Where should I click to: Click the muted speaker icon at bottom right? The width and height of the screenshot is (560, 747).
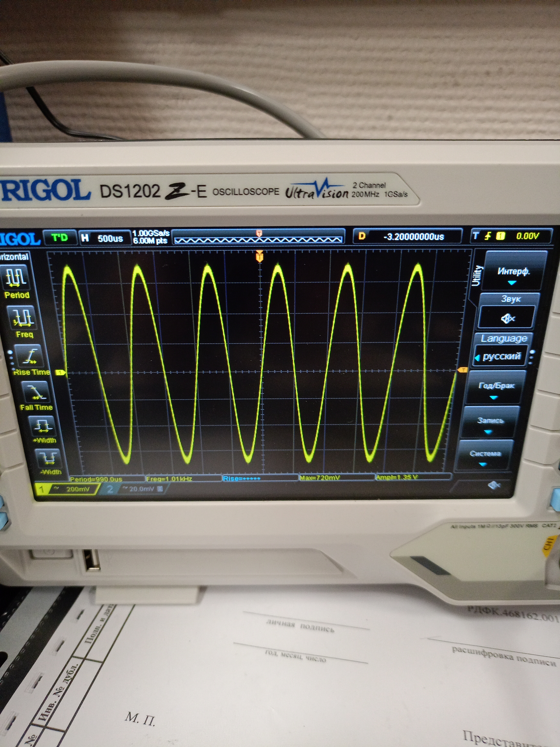pyautogui.click(x=494, y=485)
